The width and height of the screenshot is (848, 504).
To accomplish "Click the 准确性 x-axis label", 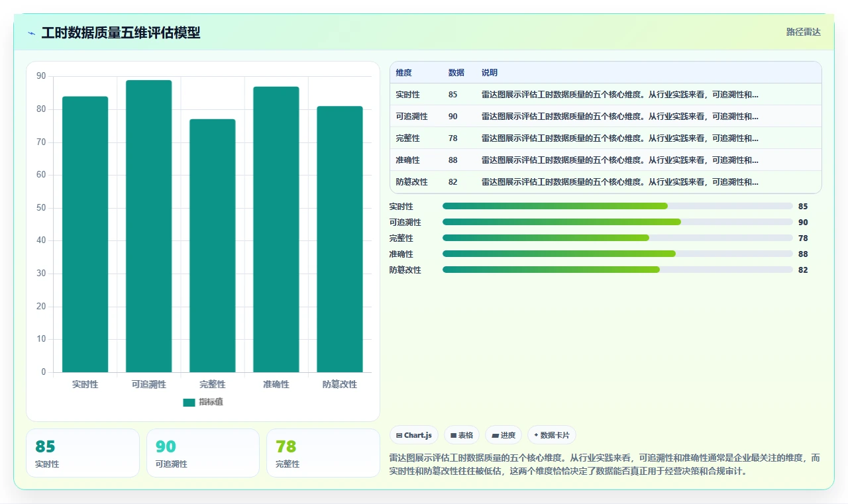I will [x=276, y=384].
